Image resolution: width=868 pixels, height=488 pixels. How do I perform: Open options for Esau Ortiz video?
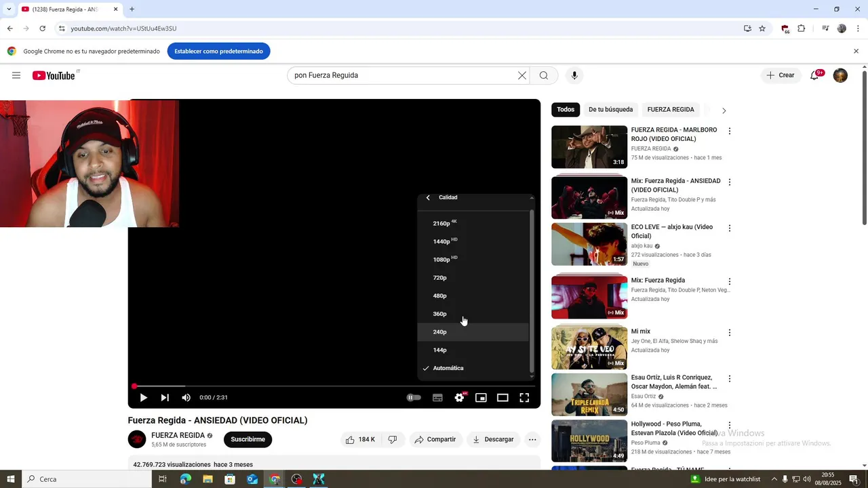tap(730, 379)
